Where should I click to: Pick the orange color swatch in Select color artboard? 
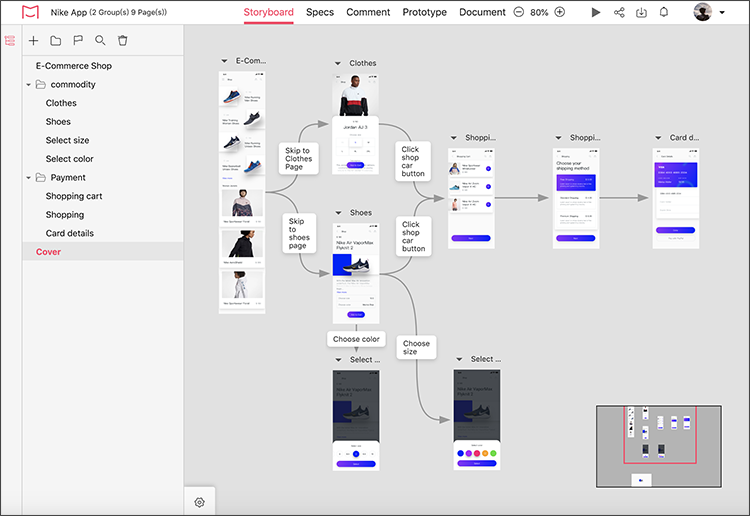(x=485, y=453)
